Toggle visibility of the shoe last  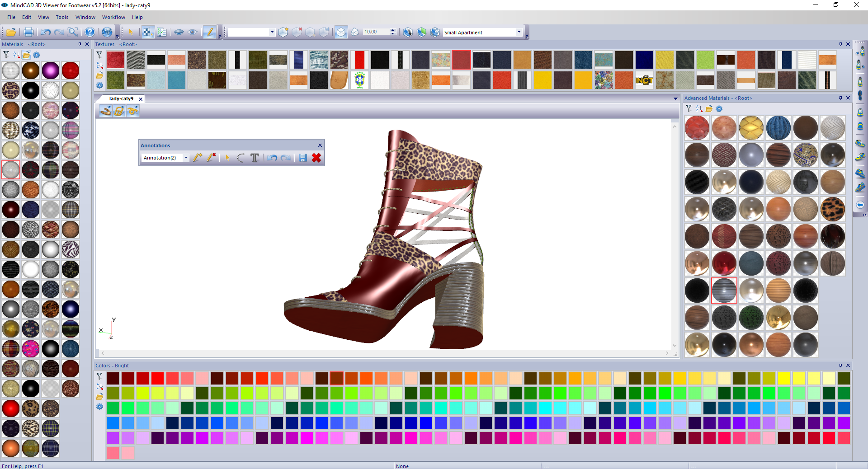pyautogui.click(x=106, y=111)
